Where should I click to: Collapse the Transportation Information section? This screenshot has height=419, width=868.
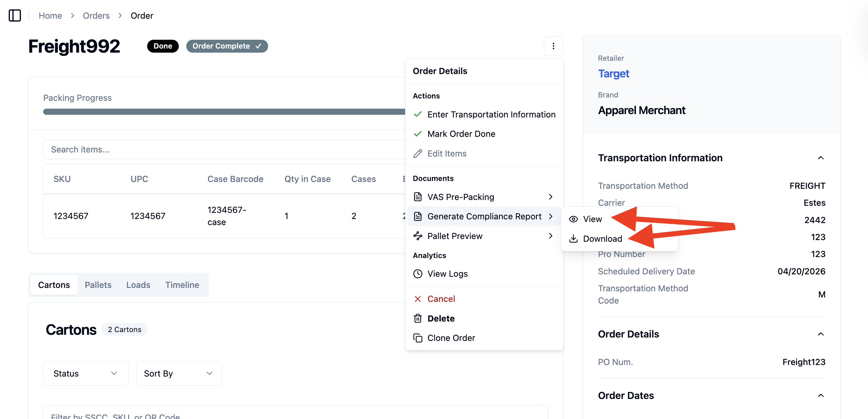click(821, 158)
